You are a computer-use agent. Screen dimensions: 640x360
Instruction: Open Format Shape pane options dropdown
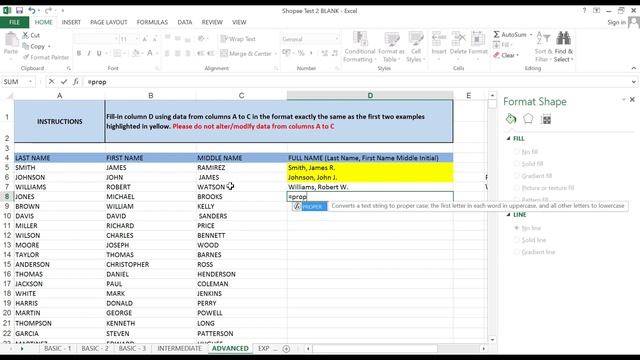[x=623, y=100]
